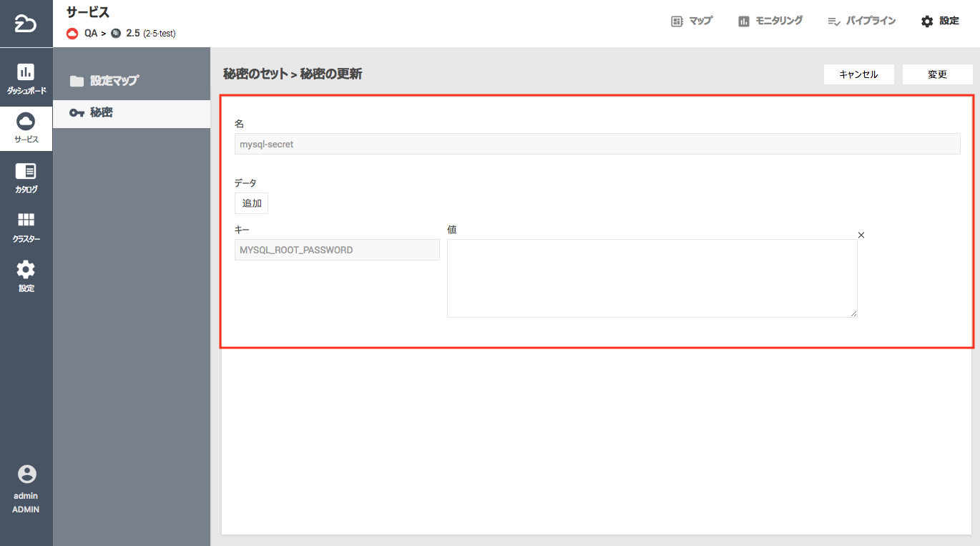Viewport: 980px width, 546px height.
Task: Select the サービス cloud sidebar item
Action: pyautogui.click(x=26, y=128)
